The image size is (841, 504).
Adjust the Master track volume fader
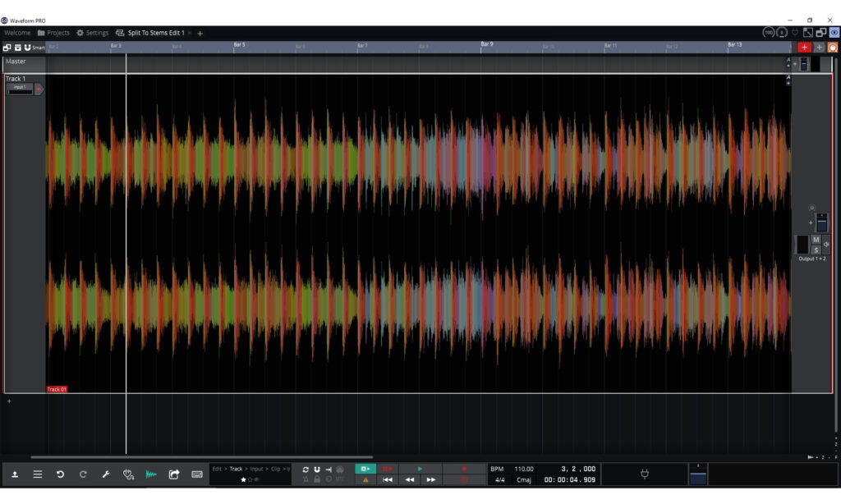click(x=803, y=64)
